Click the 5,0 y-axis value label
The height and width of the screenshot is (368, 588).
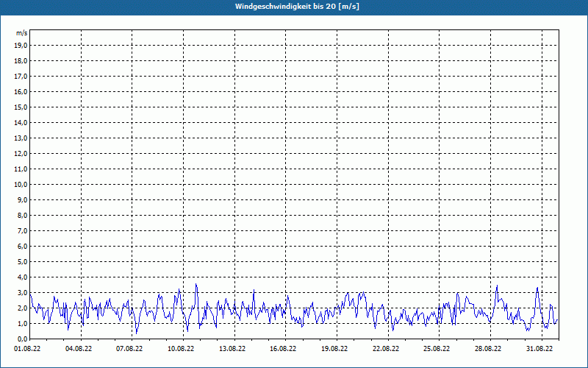pos(21,261)
